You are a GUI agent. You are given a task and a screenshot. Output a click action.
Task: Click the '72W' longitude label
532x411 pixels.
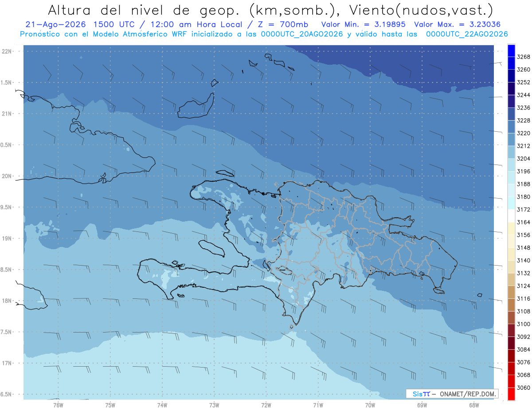click(x=266, y=405)
